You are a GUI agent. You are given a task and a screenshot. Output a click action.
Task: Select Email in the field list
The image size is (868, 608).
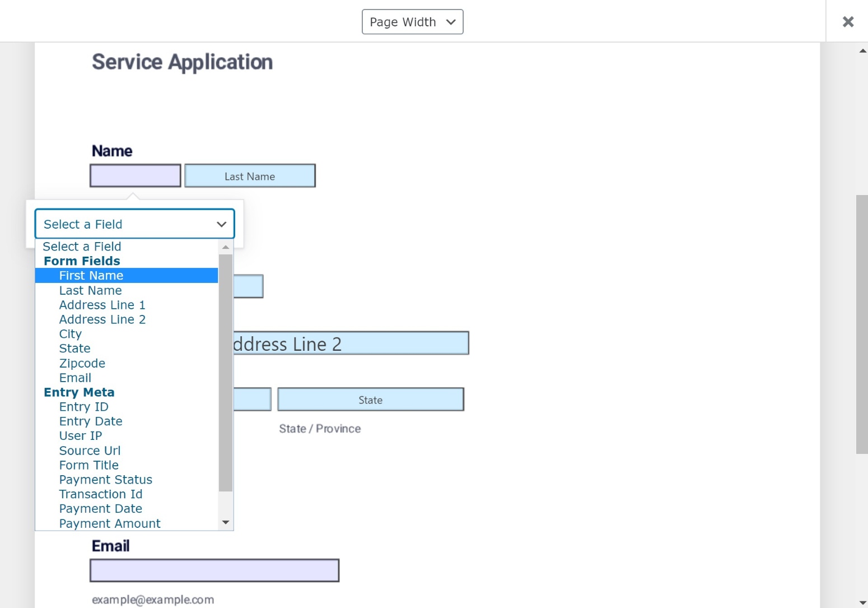[75, 378]
